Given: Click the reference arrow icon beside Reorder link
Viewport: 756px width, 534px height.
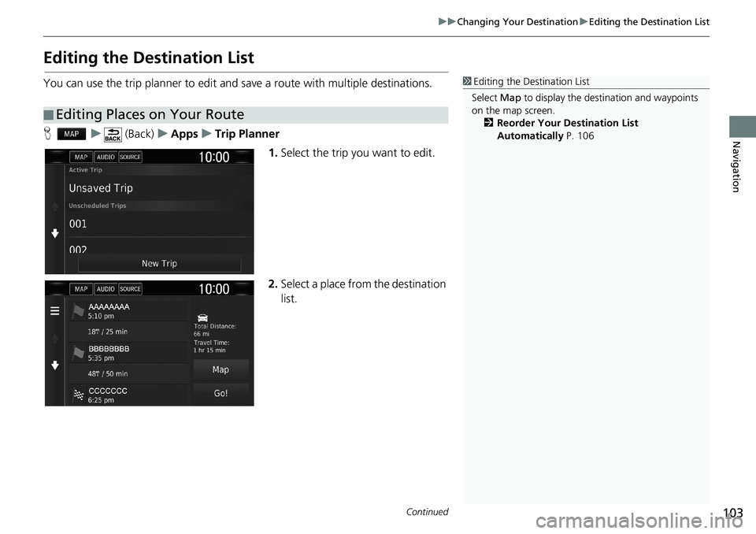Looking at the screenshot, I should pos(488,123).
